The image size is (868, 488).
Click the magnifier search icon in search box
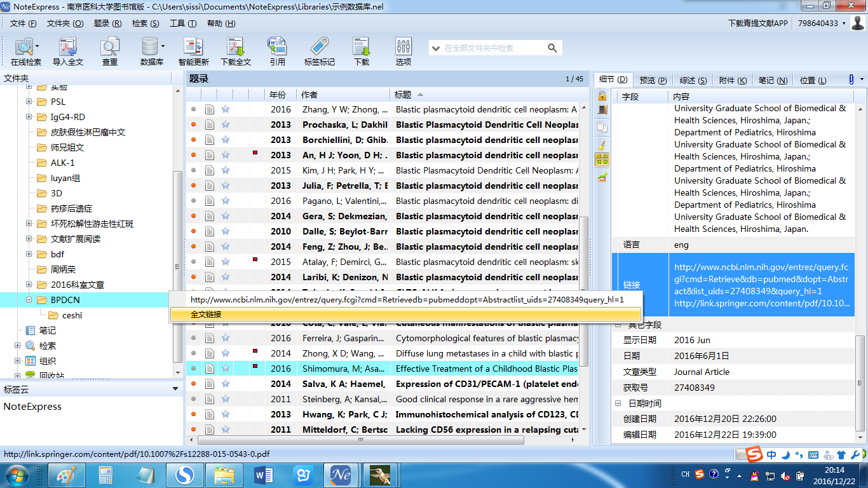click(x=552, y=48)
